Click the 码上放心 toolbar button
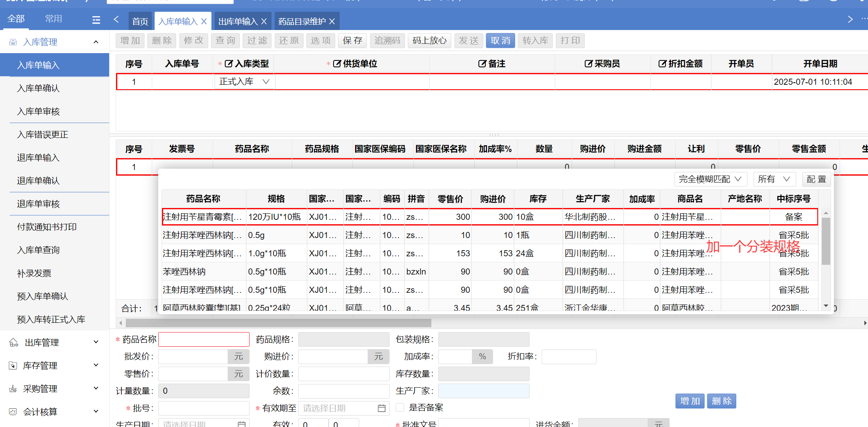This screenshot has width=868, height=427. (x=429, y=41)
